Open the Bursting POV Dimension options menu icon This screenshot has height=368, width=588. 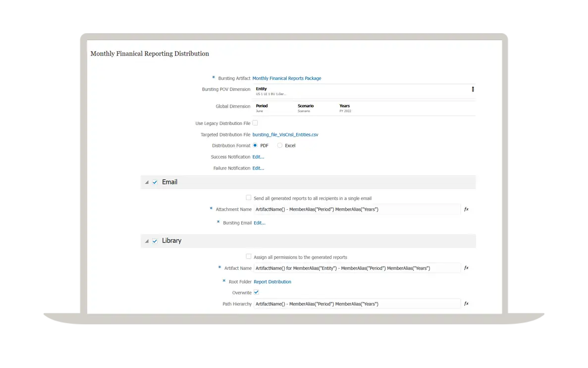[473, 89]
